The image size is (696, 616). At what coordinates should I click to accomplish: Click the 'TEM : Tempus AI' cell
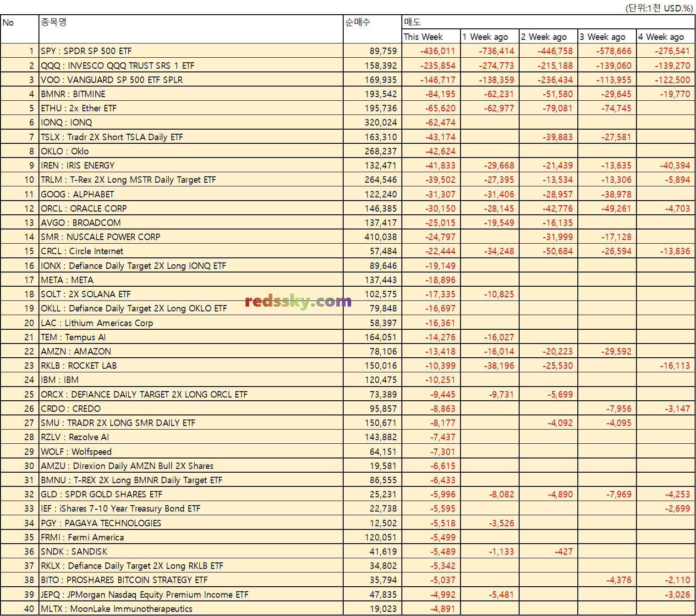(x=191, y=337)
